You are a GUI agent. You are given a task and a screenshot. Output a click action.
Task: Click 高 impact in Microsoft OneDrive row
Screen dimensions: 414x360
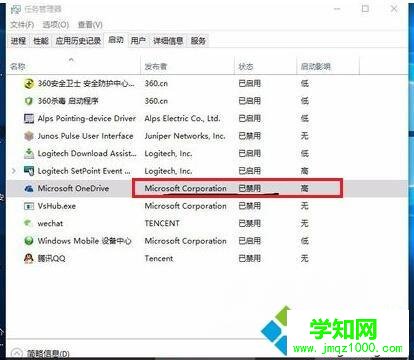pos(304,188)
